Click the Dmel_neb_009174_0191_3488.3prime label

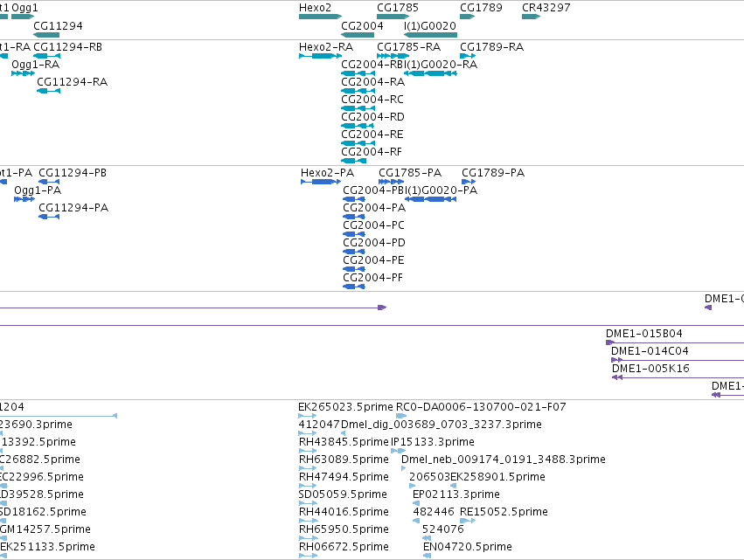[x=504, y=460]
